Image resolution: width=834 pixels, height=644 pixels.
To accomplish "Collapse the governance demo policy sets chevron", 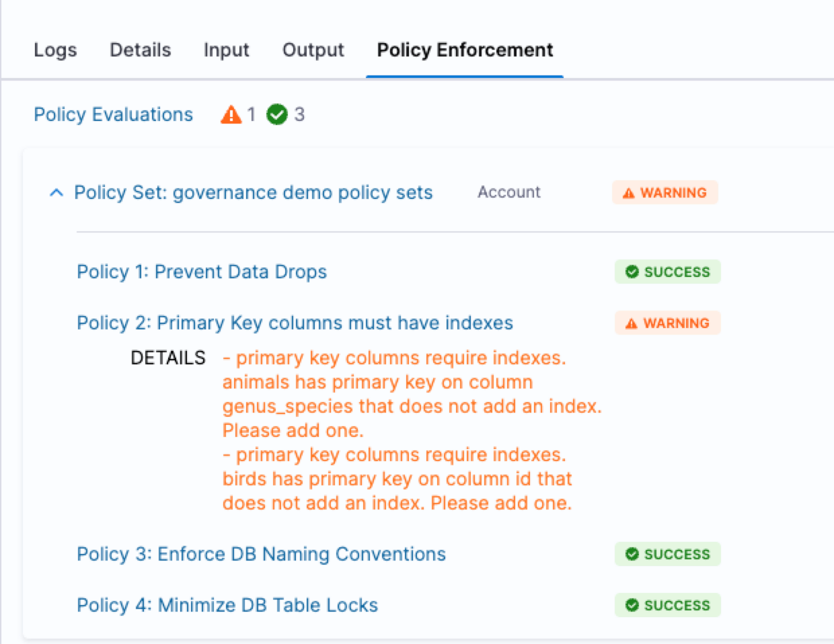I will (57, 193).
